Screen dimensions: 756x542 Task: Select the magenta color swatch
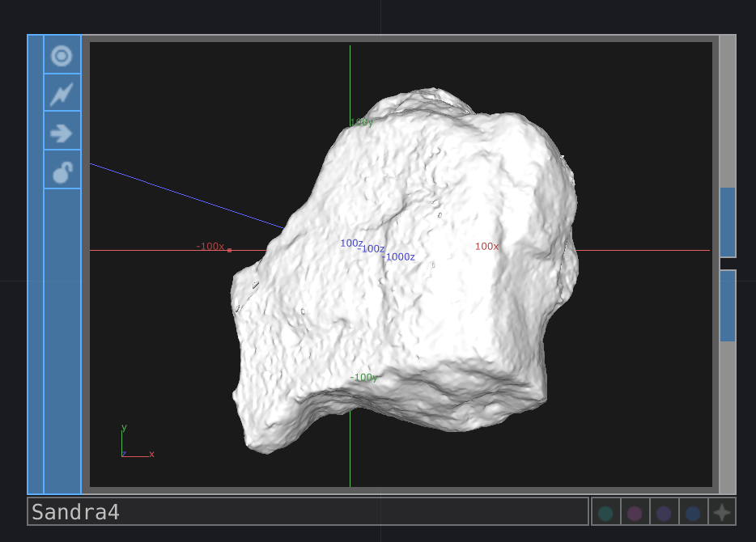(635, 511)
